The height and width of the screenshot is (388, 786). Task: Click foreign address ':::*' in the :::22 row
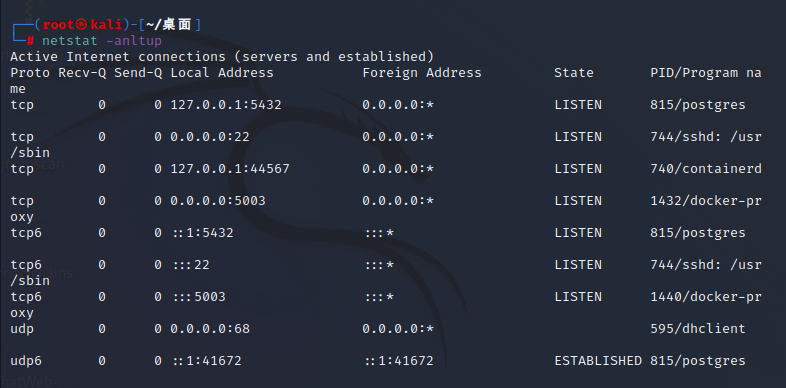pos(379,265)
